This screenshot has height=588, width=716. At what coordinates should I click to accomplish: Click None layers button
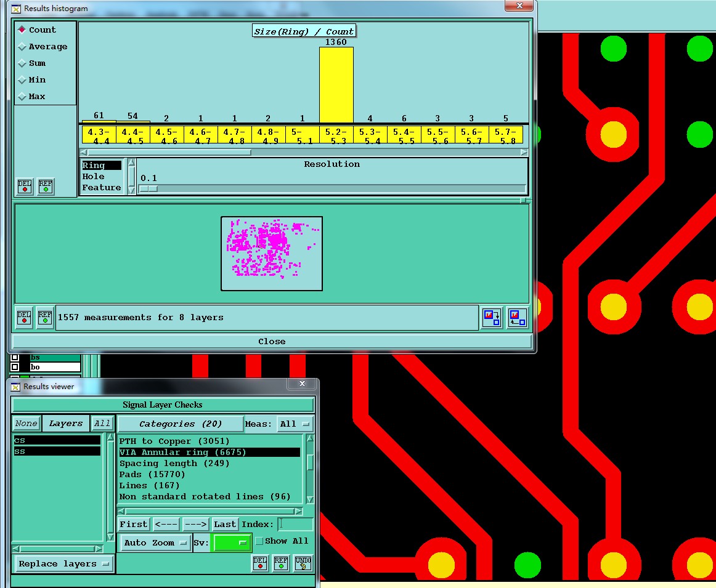(x=26, y=424)
